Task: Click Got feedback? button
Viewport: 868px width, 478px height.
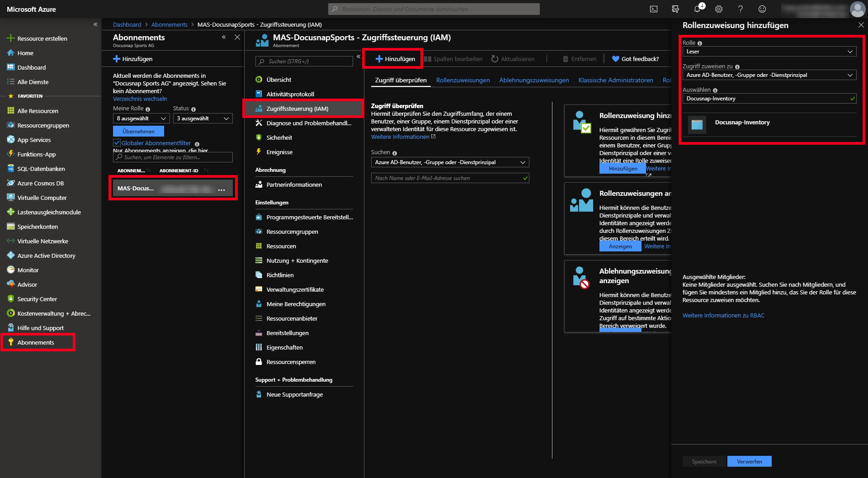Action: pos(635,59)
